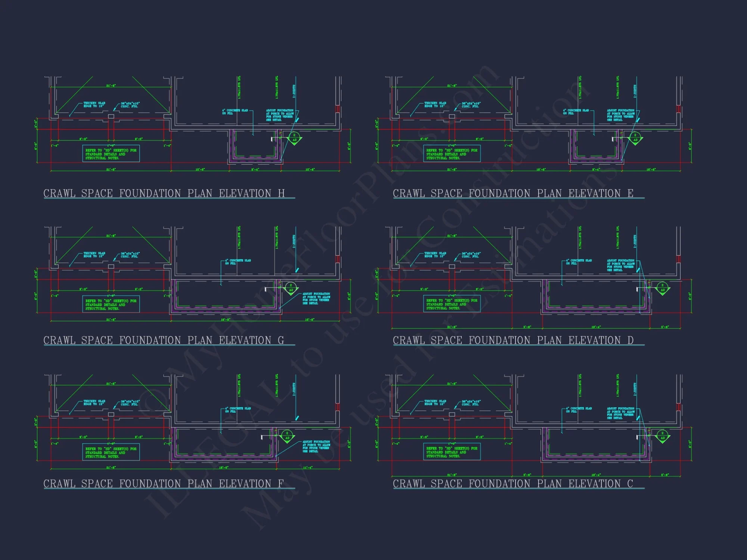Select the 2/A2 section marker in Elevation G
This screenshot has height=560, width=747.
(291, 288)
